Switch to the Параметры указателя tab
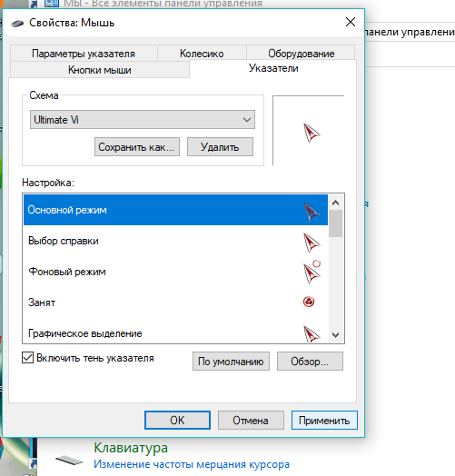The width and height of the screenshot is (455, 476). coord(84,53)
